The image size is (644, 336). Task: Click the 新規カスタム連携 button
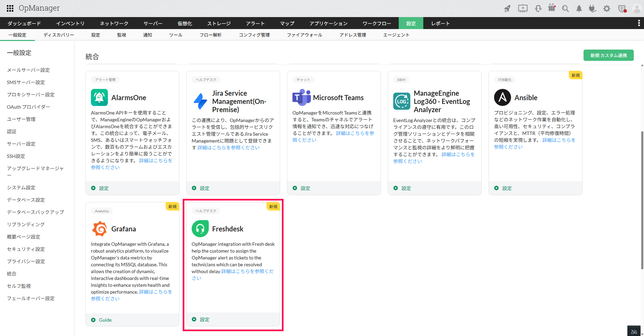point(608,55)
